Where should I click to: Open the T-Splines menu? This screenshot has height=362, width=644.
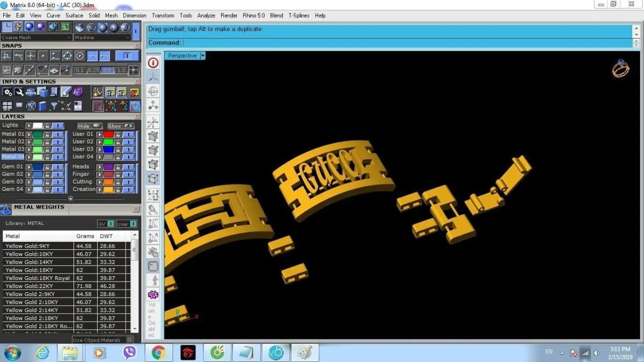click(x=298, y=16)
